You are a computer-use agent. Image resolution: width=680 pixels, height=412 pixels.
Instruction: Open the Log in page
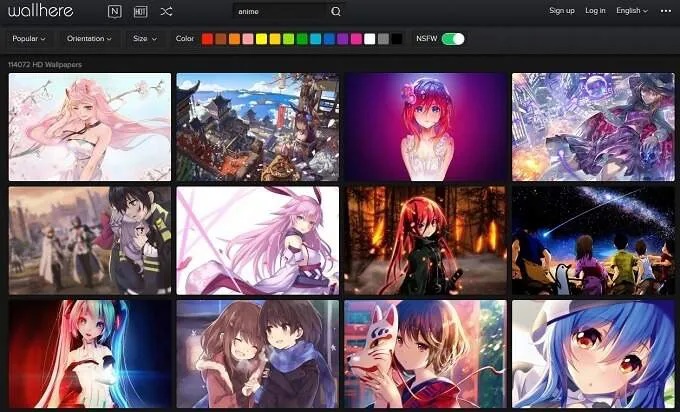coord(595,11)
